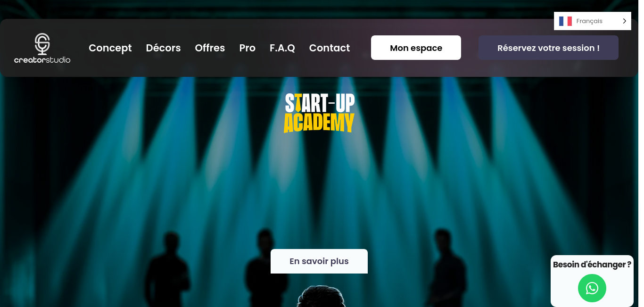
Task: Click the French flag icon
Action: [565, 21]
